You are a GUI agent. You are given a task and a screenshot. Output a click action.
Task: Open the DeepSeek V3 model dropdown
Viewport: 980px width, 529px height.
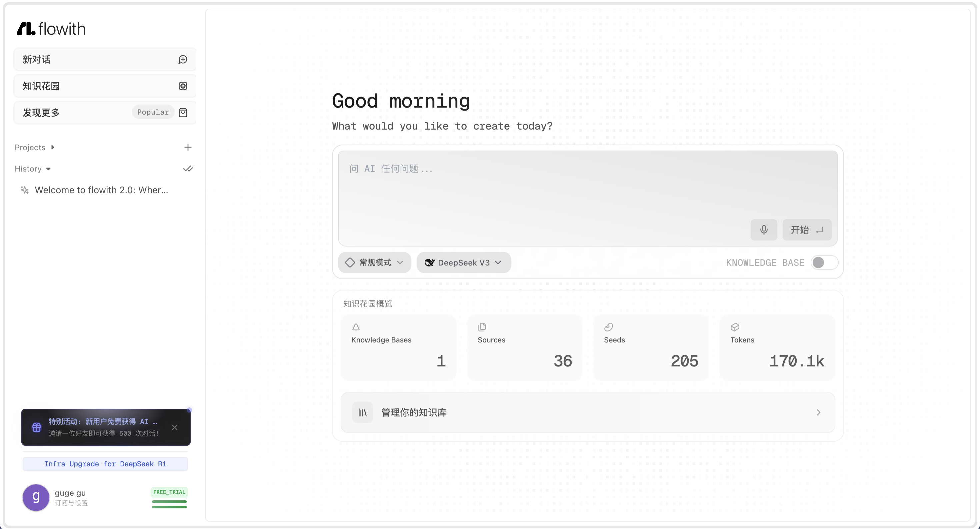pos(464,263)
